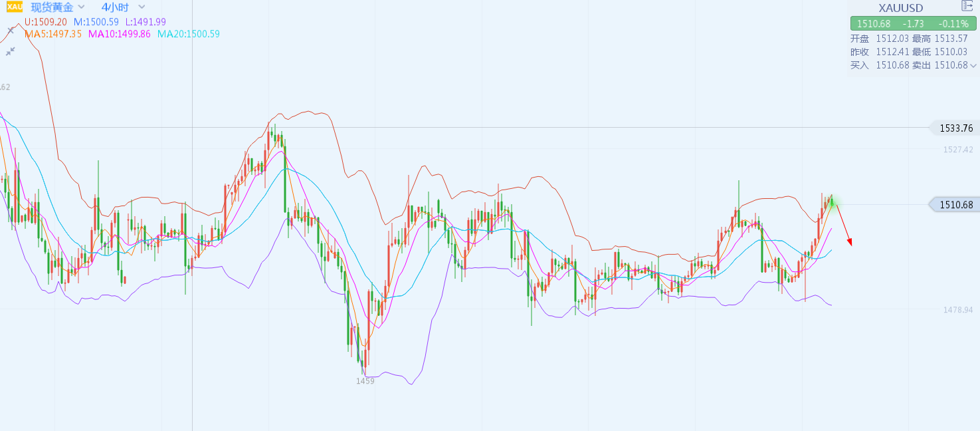This screenshot has height=431, width=980.
Task: Click the green 1510.68 price change bar
Action: click(912, 24)
